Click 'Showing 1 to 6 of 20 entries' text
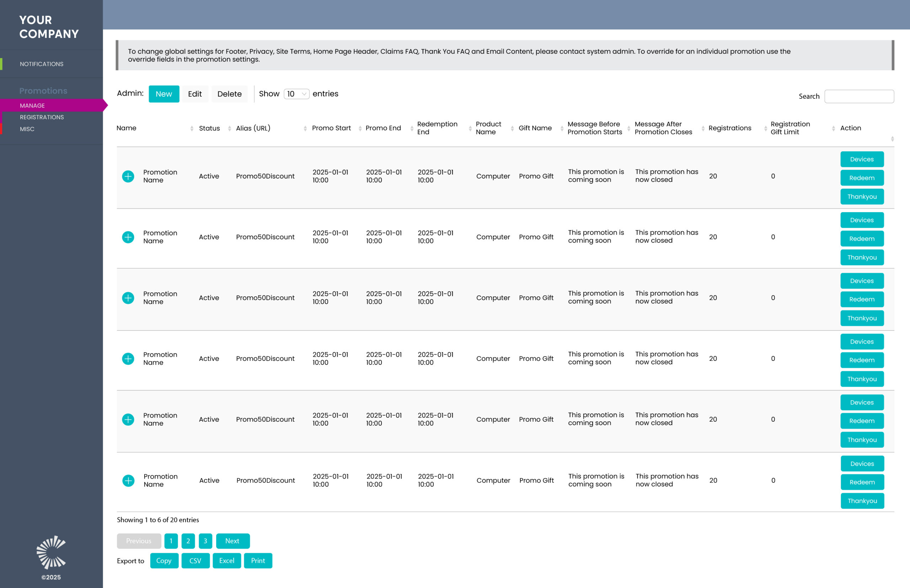 point(158,520)
